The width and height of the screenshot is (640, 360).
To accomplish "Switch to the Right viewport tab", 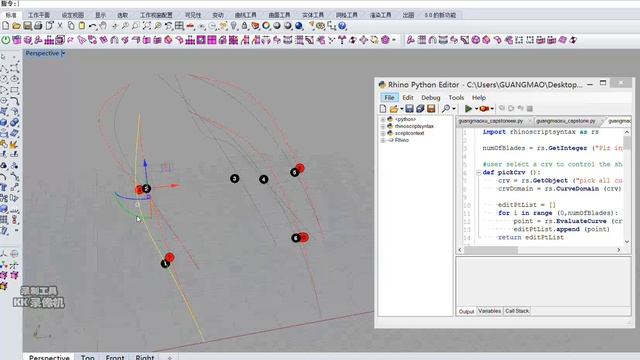I will coord(144,357).
